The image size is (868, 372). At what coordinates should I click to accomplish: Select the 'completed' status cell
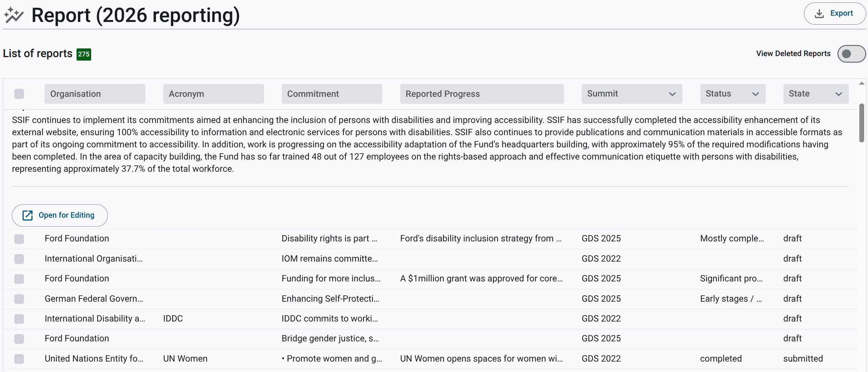click(721, 359)
